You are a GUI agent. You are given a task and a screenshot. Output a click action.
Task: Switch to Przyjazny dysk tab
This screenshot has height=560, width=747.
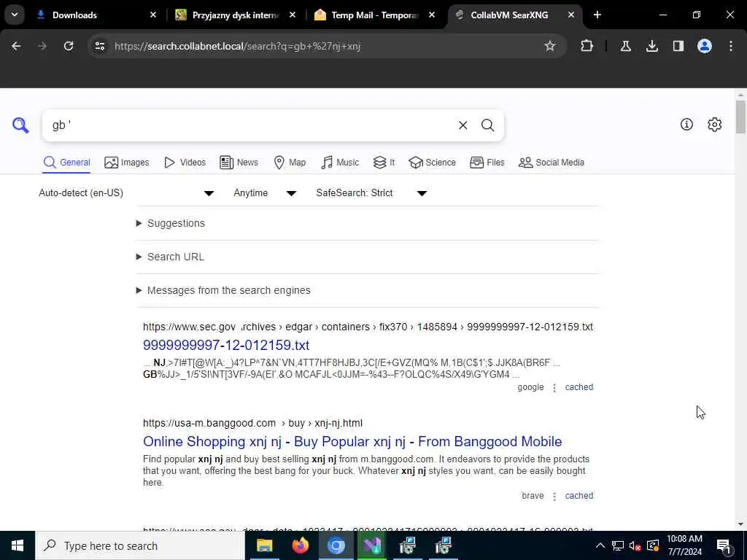[228, 15]
